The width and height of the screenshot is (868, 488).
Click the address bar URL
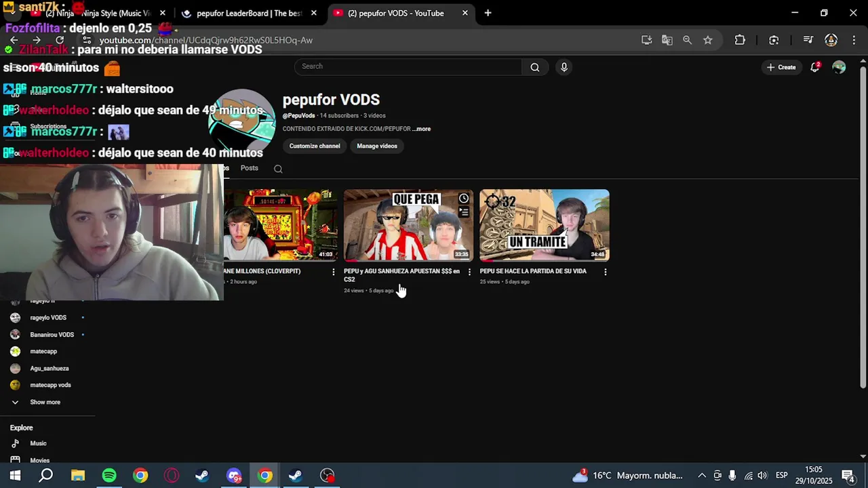pyautogui.click(x=206, y=40)
